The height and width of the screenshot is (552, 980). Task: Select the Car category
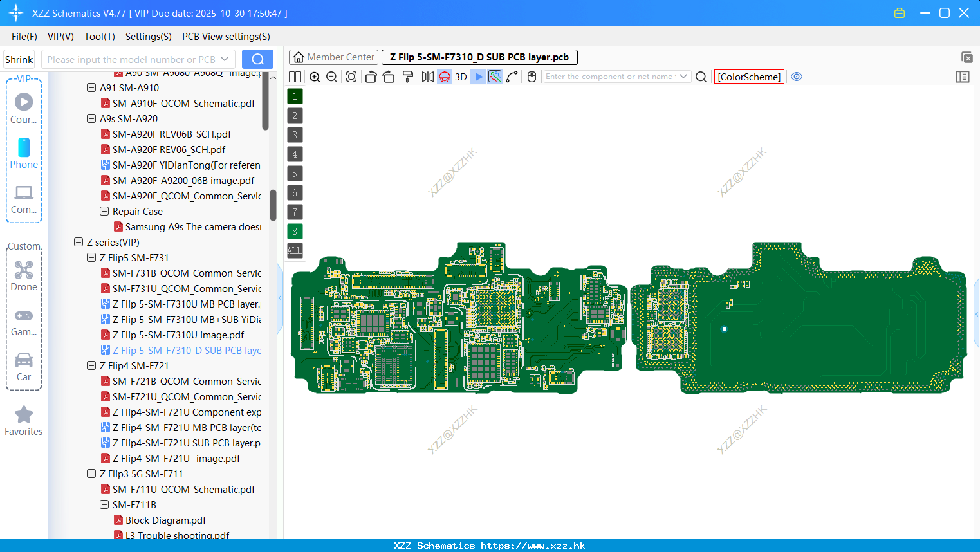24,367
